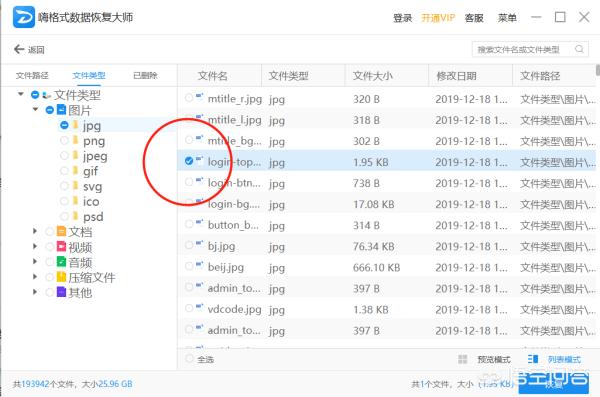Switch to 列表模式 view
Viewport: 600px width, 397px height.
click(564, 359)
